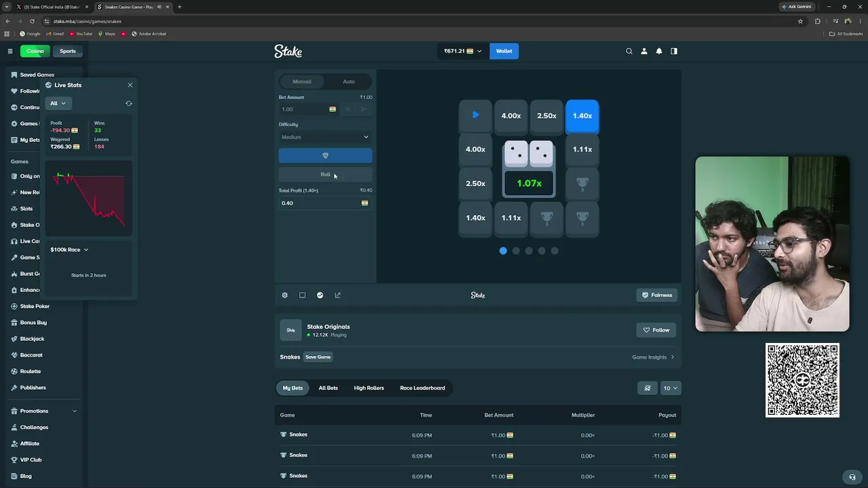This screenshot has width=868, height=488.
Task: Bookmark this page with the star
Action: click(800, 21)
